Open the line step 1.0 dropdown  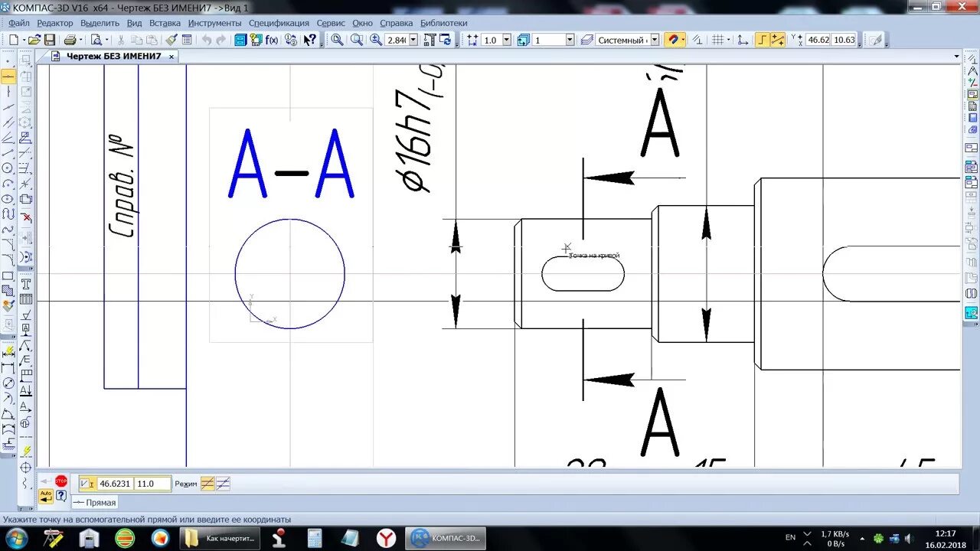coord(506,40)
